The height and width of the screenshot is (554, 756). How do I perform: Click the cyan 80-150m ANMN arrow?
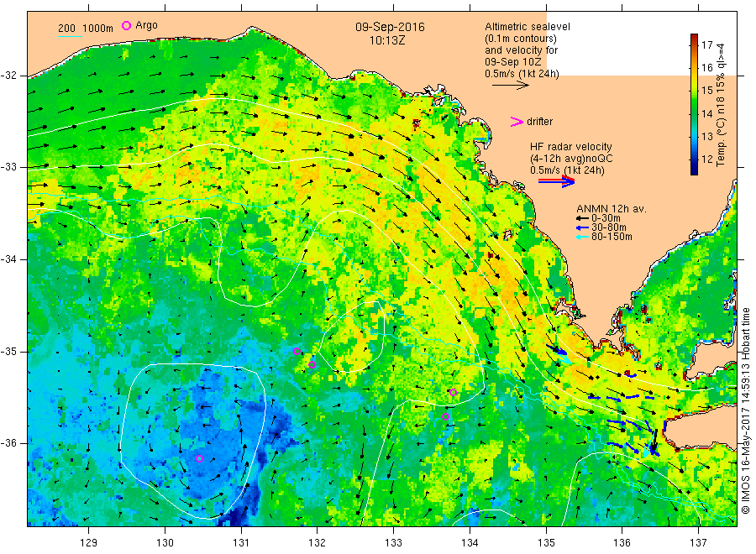[x=582, y=237]
